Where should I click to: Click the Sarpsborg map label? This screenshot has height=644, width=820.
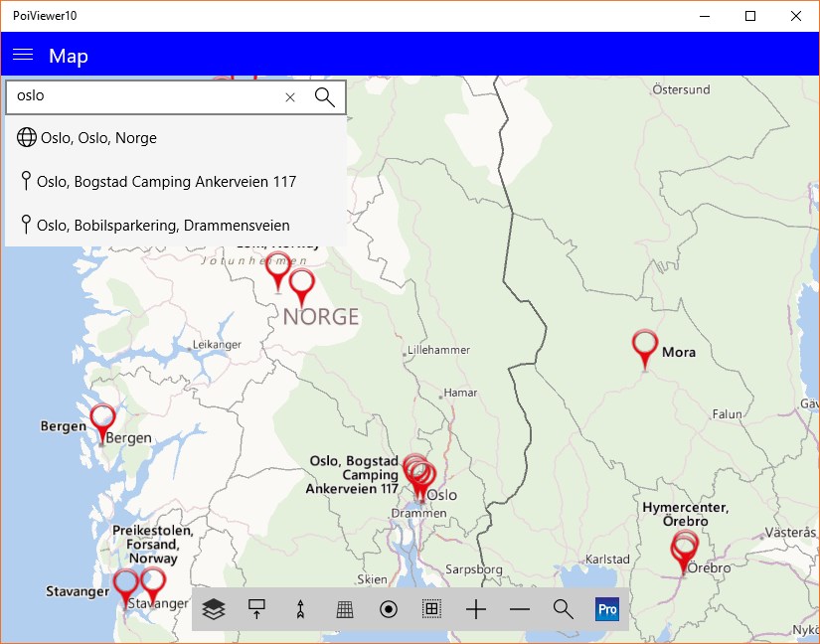(x=474, y=569)
